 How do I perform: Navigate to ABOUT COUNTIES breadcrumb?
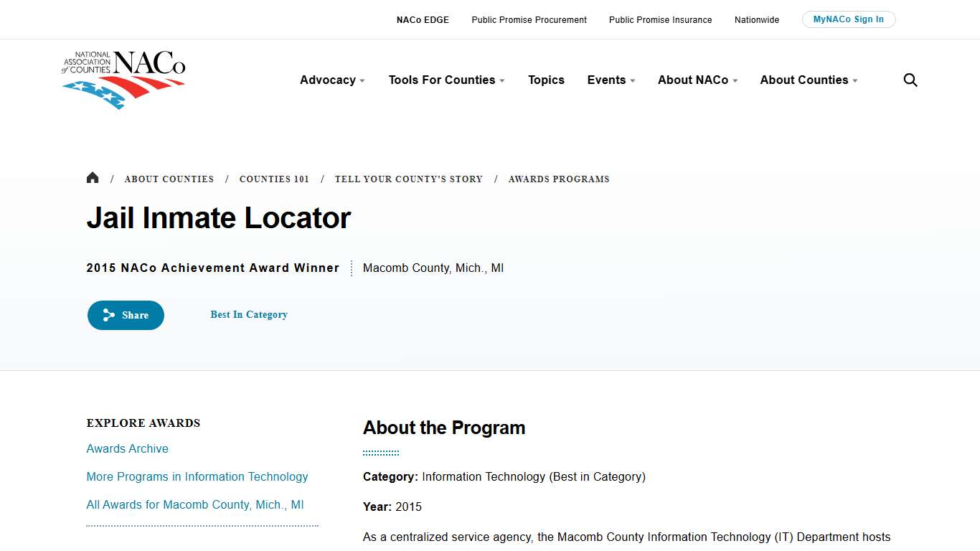coord(169,179)
